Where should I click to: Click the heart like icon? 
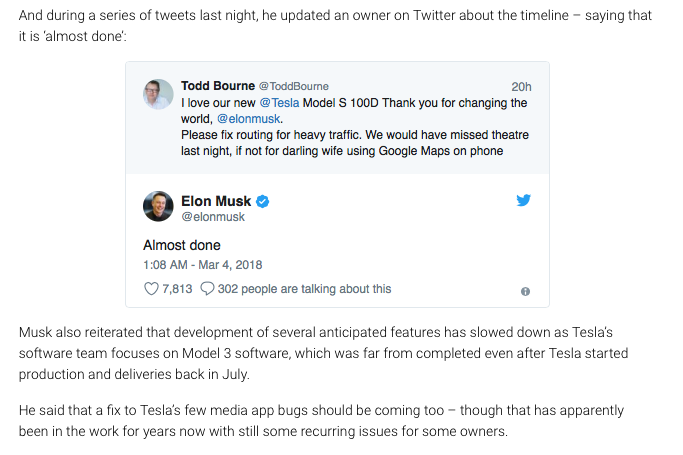[x=151, y=289]
